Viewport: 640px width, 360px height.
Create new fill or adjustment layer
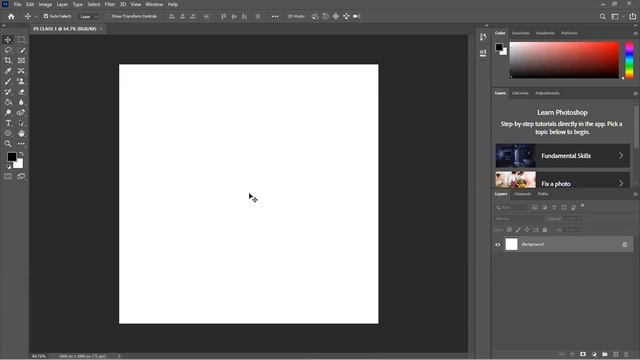[x=594, y=354]
